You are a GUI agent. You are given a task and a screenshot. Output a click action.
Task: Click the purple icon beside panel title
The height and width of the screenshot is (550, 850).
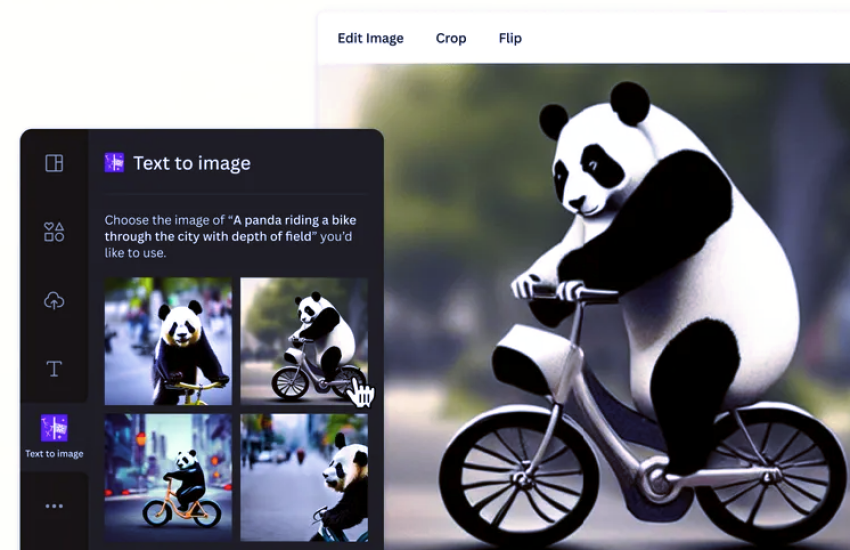pyautogui.click(x=114, y=163)
